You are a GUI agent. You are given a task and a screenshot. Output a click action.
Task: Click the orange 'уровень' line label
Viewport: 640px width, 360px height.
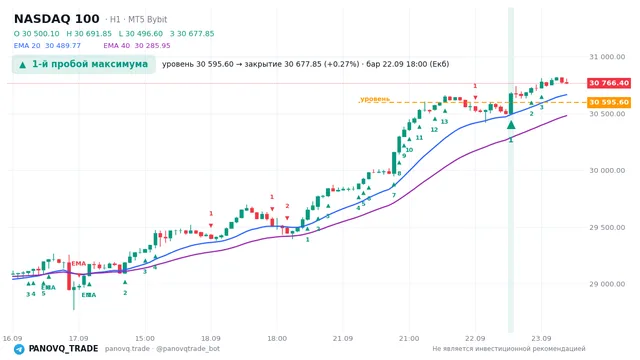pyautogui.click(x=375, y=99)
